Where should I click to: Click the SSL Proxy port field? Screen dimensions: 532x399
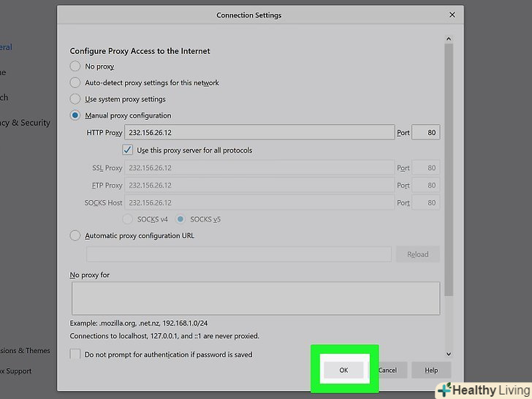pyautogui.click(x=426, y=167)
